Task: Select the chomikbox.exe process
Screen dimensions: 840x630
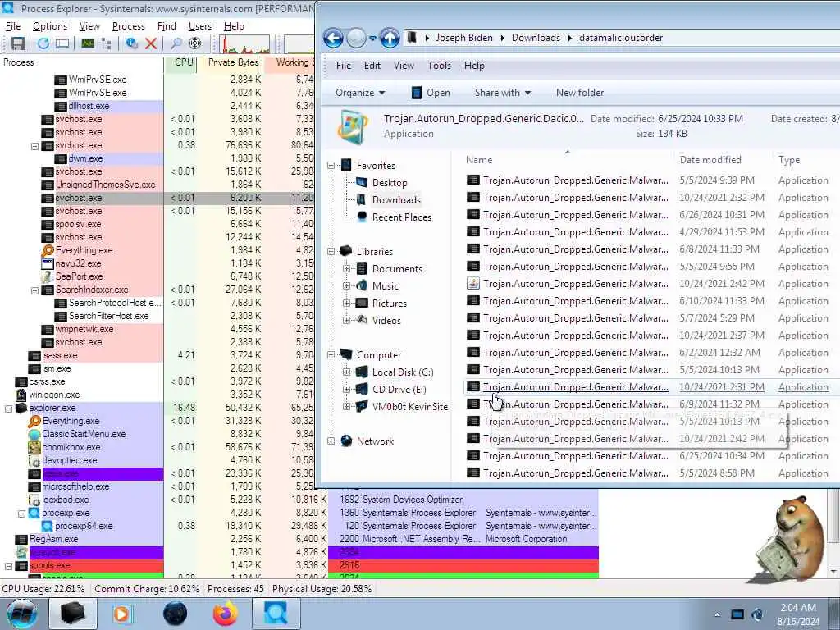Action: (71, 447)
